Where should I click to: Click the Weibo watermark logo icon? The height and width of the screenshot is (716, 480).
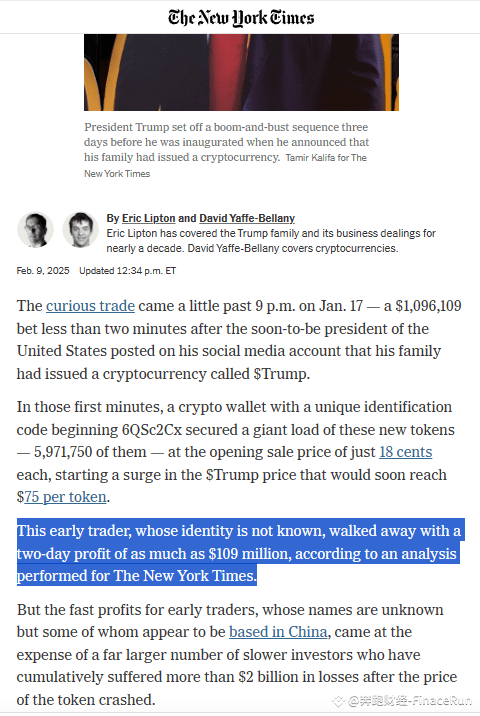[338, 700]
